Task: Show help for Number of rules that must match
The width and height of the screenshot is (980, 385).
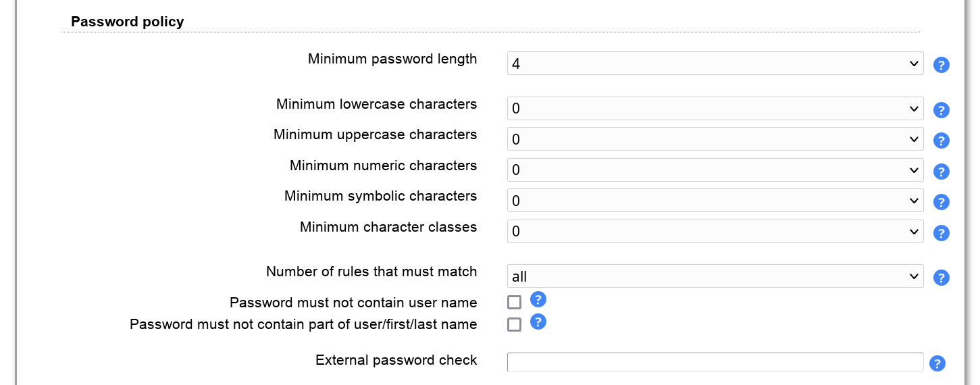Action: coord(941,278)
